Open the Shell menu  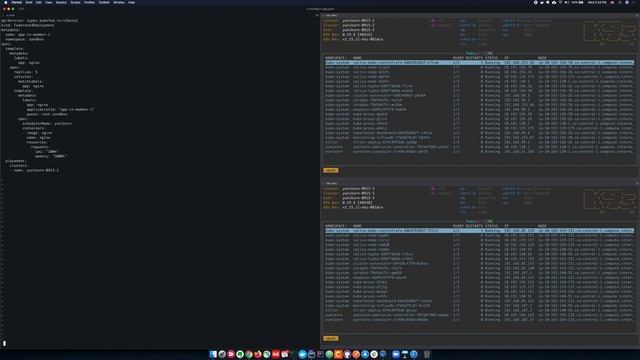(x=29, y=2)
